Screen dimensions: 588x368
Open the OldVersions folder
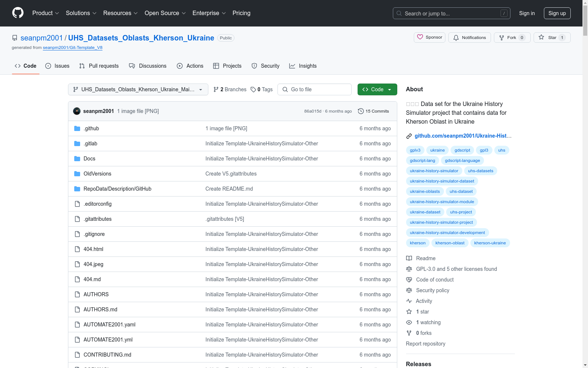click(97, 174)
